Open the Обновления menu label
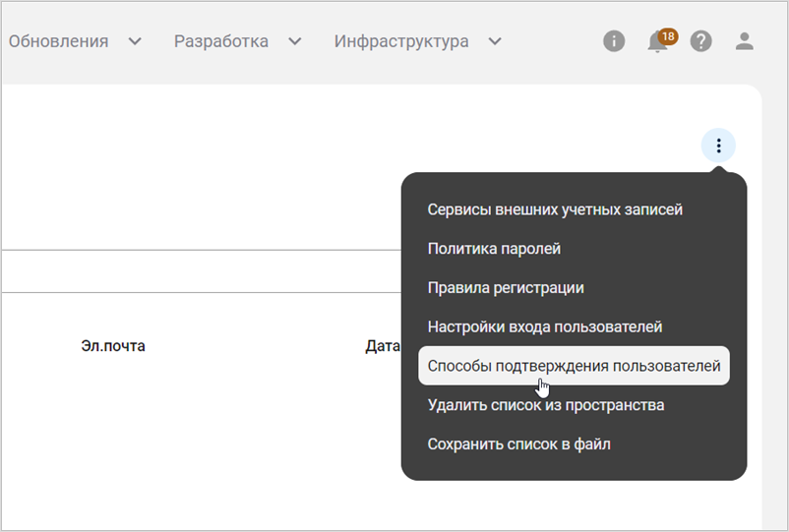Viewport: 789px width, 532px height. click(58, 41)
